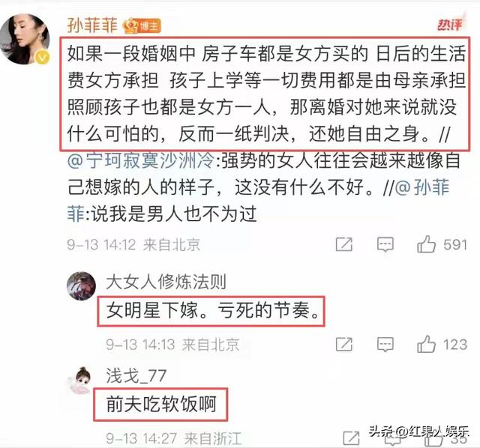Viewport: 480px width, 448px height.
Task: Tap the 前夫吃软饭啊 comment text
Action: [161, 404]
